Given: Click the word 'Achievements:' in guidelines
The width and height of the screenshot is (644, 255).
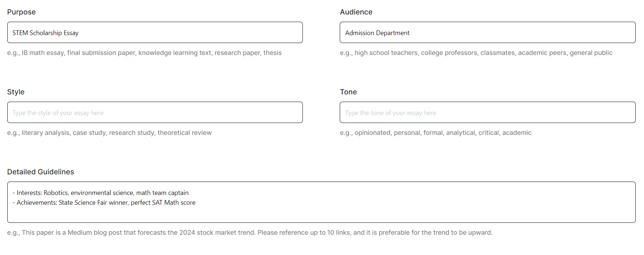Looking at the screenshot, I should click(37, 203).
